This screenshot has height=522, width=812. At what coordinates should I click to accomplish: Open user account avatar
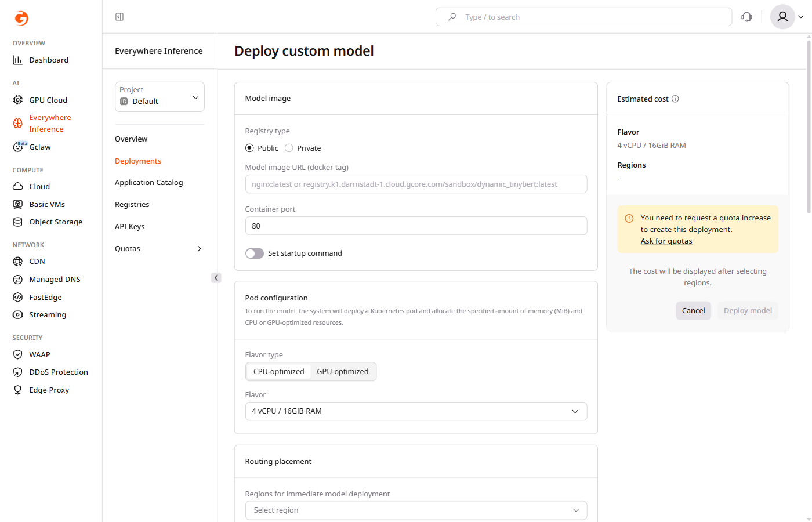click(782, 17)
